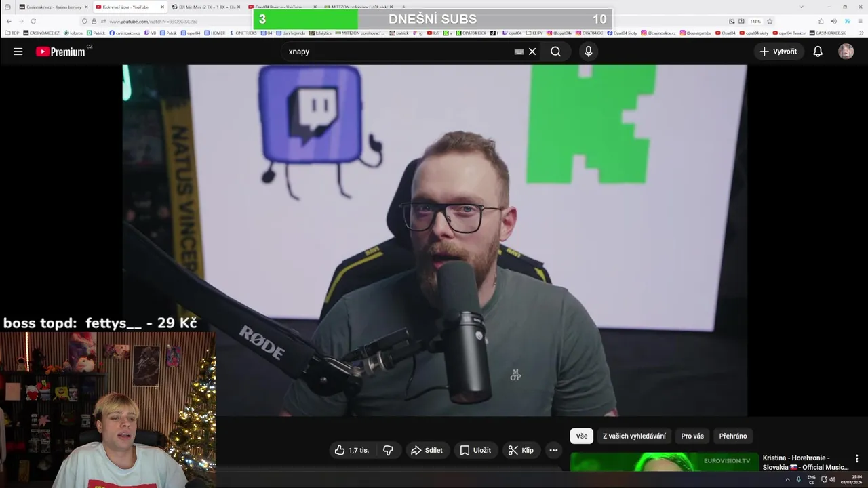Open the ONETRICKS bookmark
868x488 pixels.
[243, 33]
